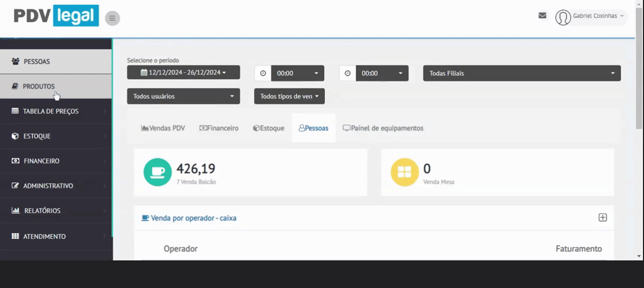Click the hamburger menu toggle icon
This screenshot has width=644, height=288.
pyautogui.click(x=112, y=18)
